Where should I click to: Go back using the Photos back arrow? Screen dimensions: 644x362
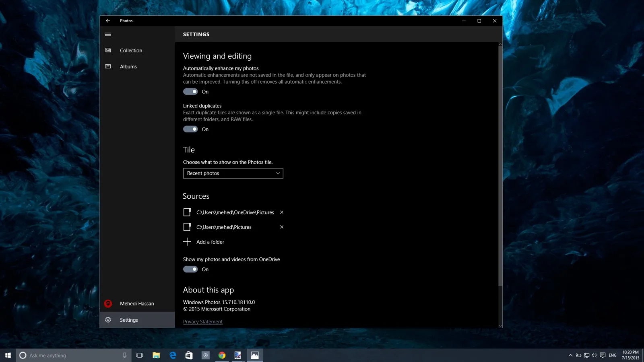[108, 21]
